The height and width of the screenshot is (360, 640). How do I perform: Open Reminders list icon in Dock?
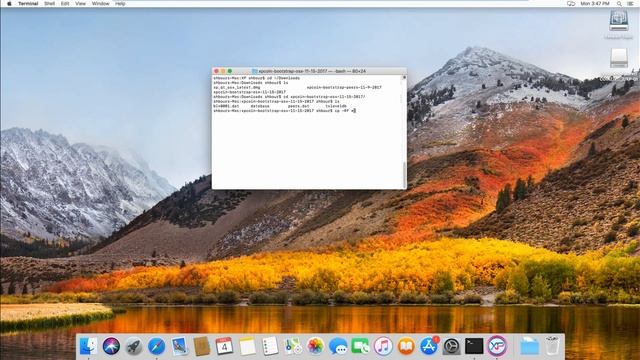pyautogui.click(x=270, y=346)
